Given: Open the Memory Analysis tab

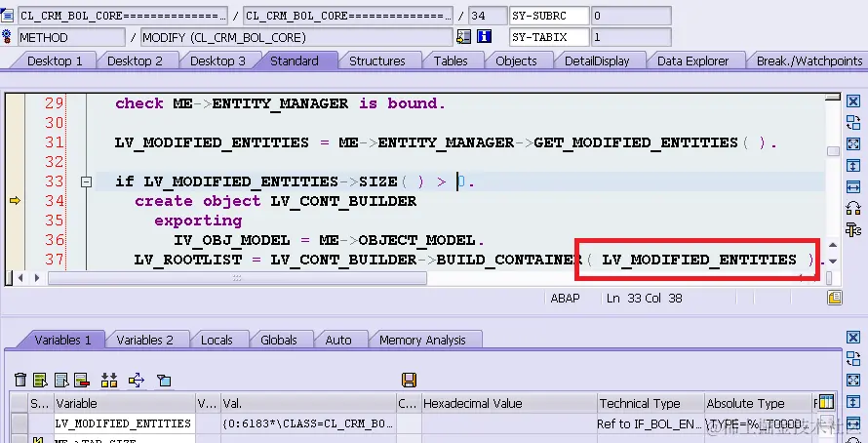Looking at the screenshot, I should [x=422, y=340].
